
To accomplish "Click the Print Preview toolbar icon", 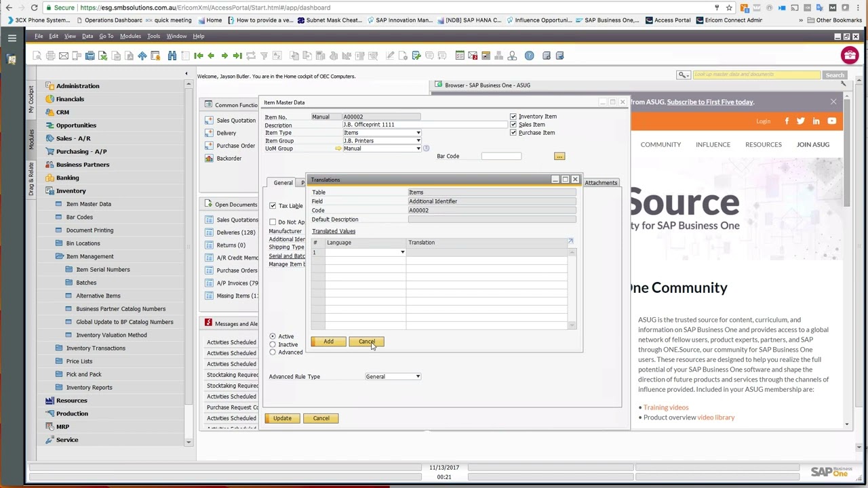I will click(37, 56).
